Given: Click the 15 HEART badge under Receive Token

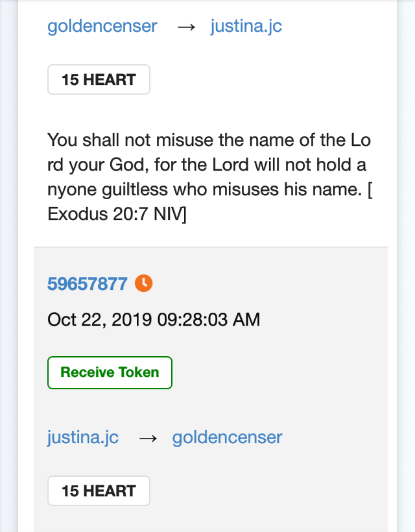Looking at the screenshot, I should [x=99, y=490].
